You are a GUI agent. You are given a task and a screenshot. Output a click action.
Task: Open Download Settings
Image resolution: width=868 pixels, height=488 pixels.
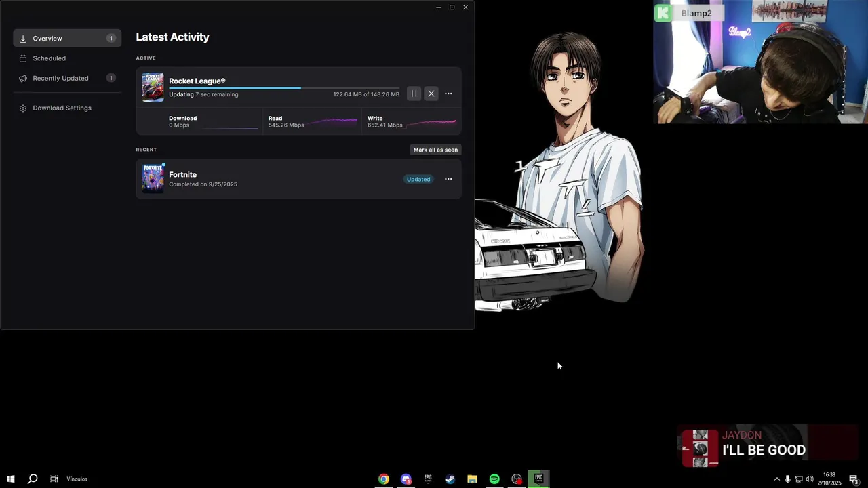tap(67, 108)
